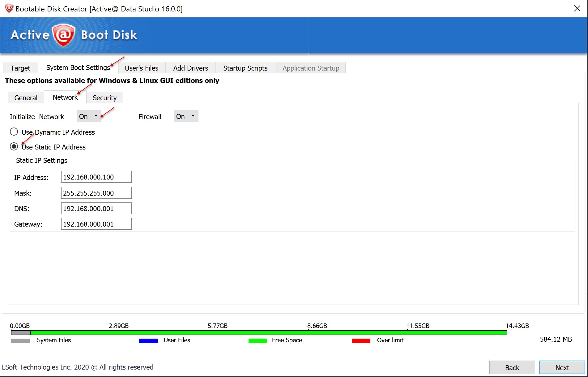This screenshot has width=588, height=377.
Task: Click the 14.43GB capacity marker
Action: (517, 326)
